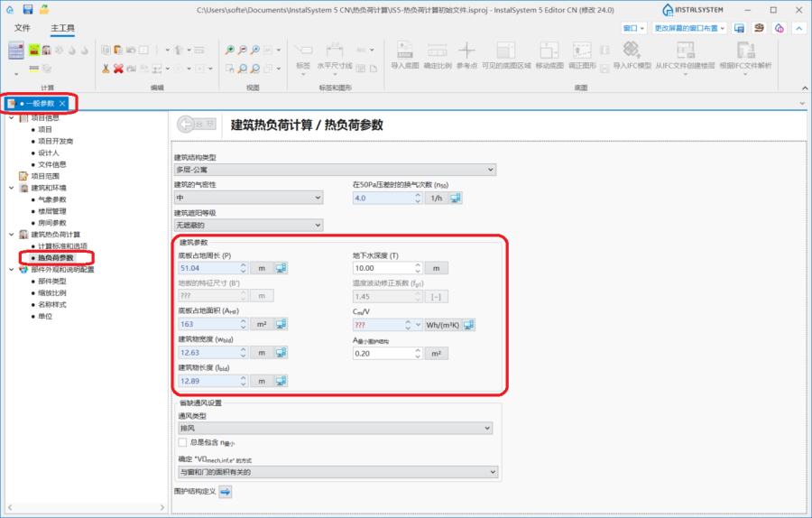Click the 地下水深度 value field
812x518 pixels.
(x=384, y=268)
